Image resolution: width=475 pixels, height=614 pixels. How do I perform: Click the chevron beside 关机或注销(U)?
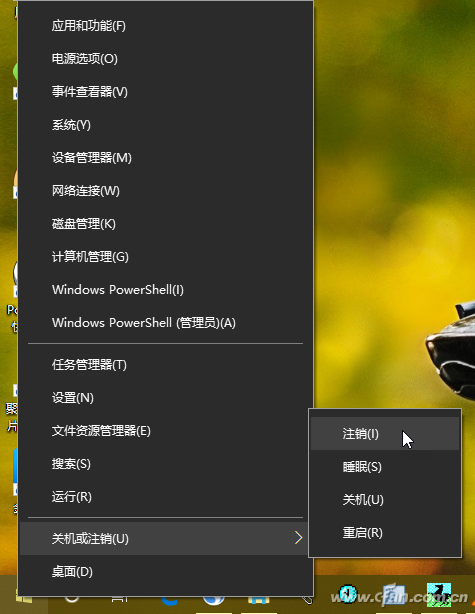[298, 538]
